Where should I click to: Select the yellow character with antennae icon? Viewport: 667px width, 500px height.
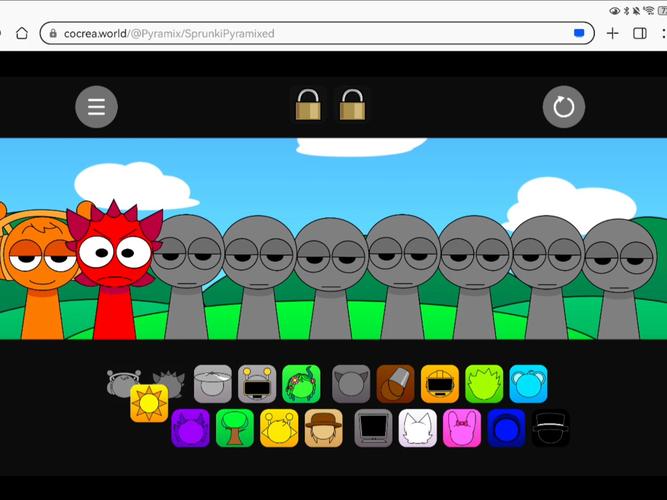pyautogui.click(x=279, y=428)
